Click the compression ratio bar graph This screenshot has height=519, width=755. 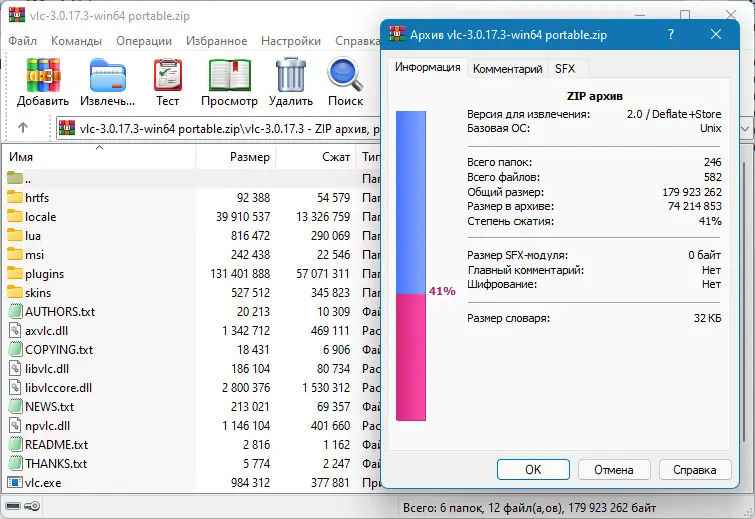coord(411,266)
